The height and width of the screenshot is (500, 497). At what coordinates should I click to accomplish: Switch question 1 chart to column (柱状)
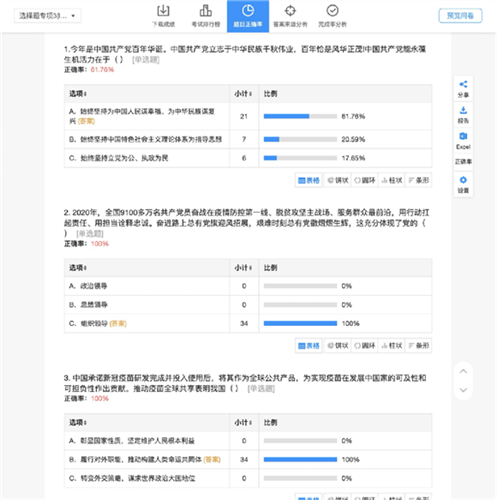click(391, 180)
